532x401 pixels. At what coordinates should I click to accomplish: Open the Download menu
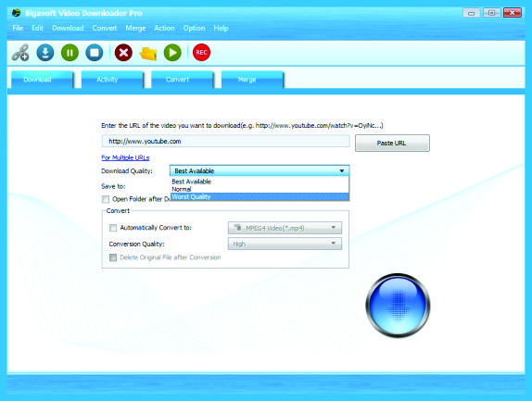click(x=68, y=28)
